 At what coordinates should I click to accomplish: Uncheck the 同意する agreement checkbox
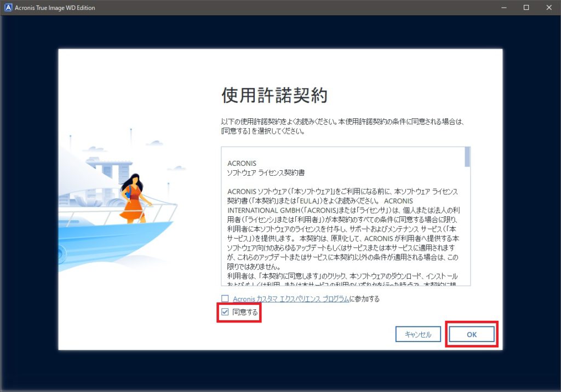coord(225,312)
